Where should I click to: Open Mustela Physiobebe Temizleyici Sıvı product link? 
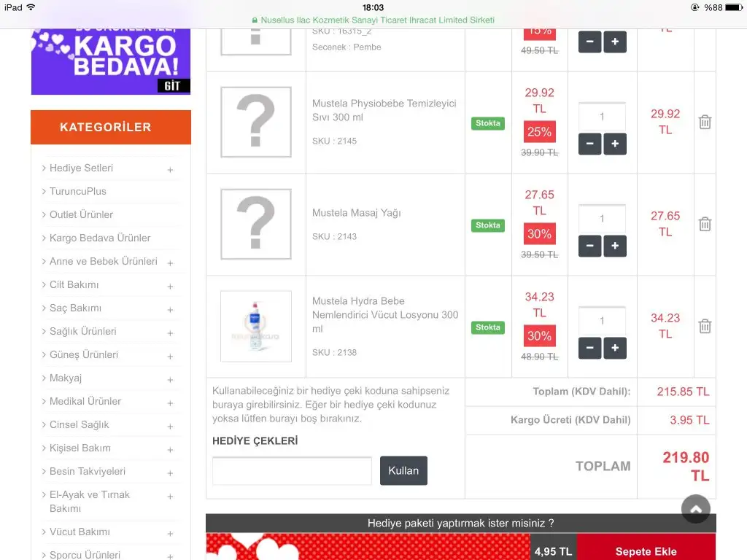point(384,110)
